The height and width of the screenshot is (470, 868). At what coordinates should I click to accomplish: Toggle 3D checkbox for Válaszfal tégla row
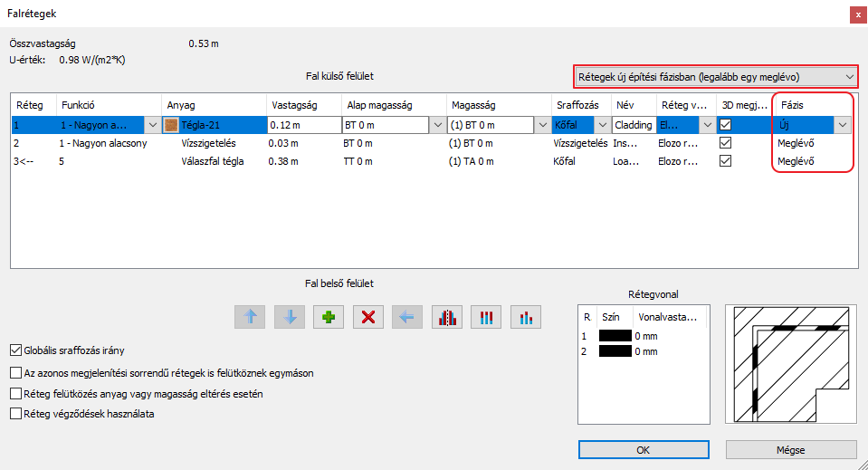point(725,161)
